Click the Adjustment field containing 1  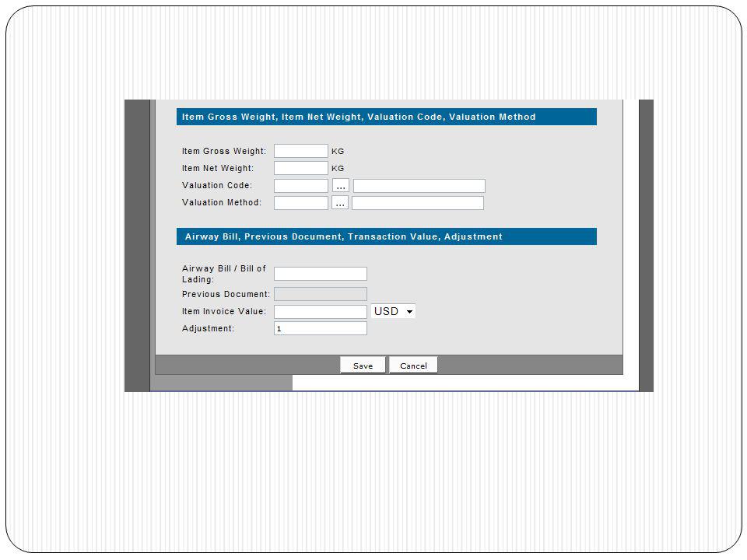point(320,328)
